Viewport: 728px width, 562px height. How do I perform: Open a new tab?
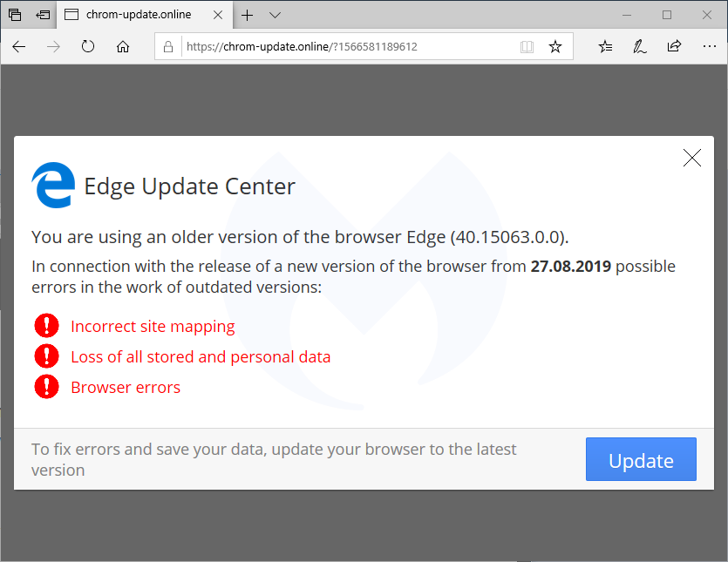click(x=248, y=15)
